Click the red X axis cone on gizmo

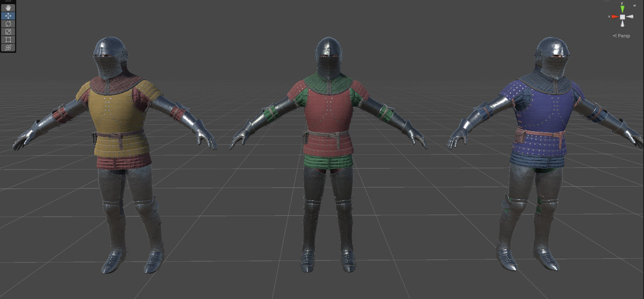(614, 17)
